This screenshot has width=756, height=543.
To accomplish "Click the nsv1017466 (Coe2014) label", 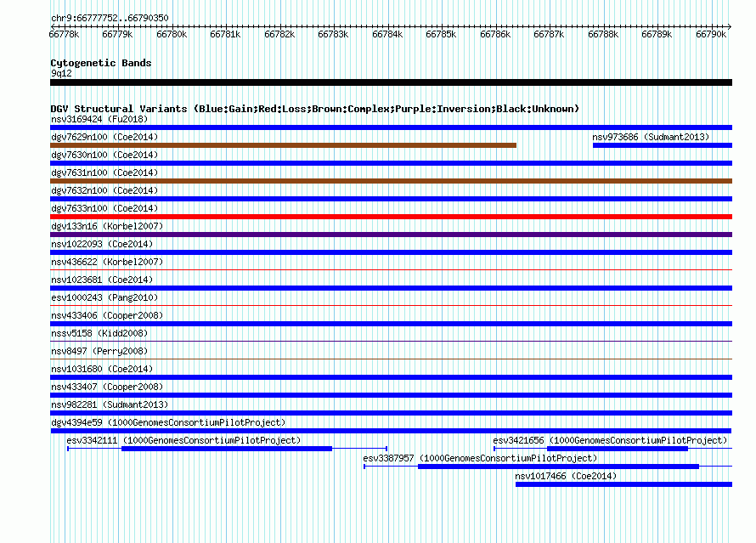I will point(566,476).
